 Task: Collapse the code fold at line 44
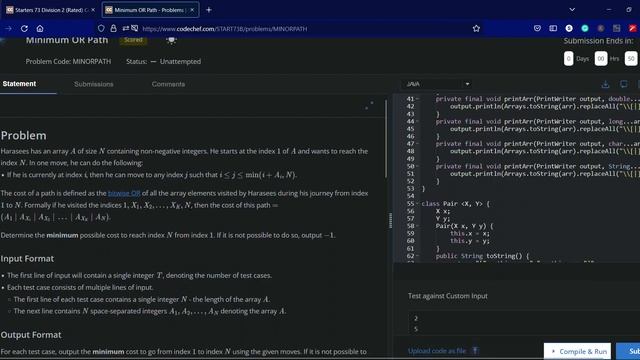[x=417, y=121]
